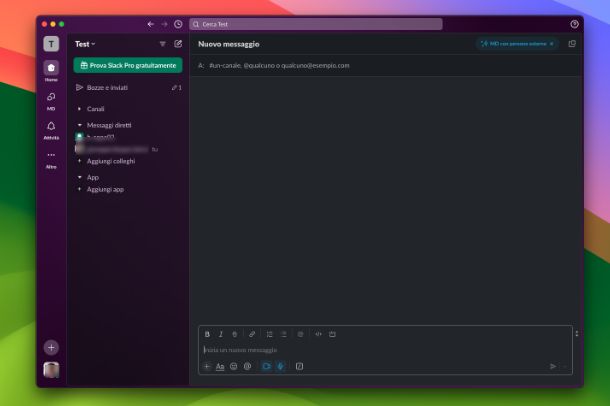
Task: Toggle strikethrough formatting
Action: 235,334
